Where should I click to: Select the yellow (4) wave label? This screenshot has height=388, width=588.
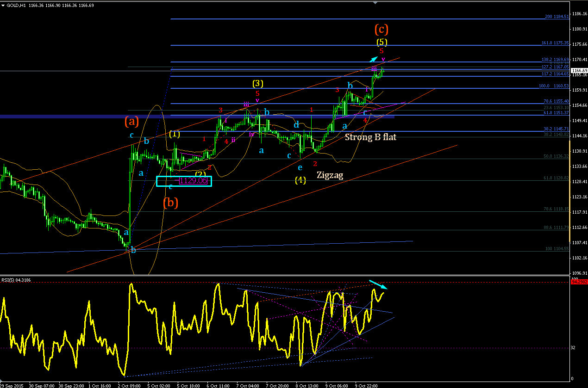pyautogui.click(x=300, y=180)
